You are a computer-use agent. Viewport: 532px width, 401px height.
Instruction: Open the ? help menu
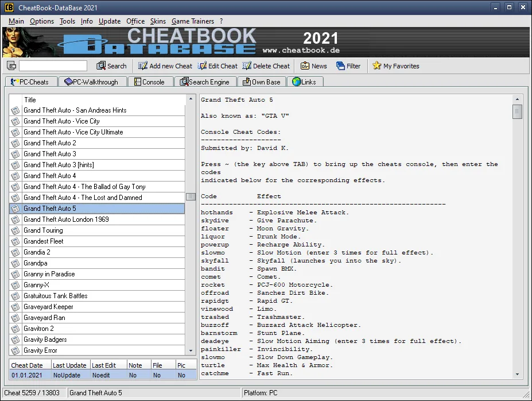(221, 21)
